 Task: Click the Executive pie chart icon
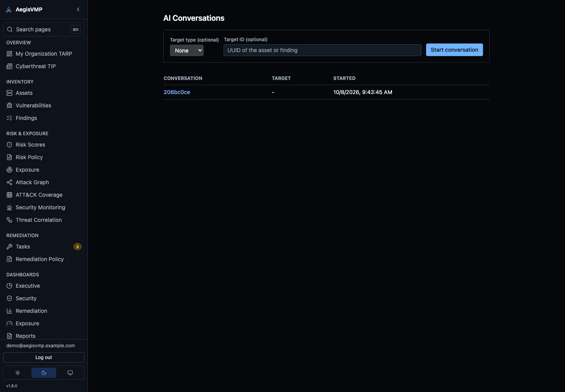point(9,286)
